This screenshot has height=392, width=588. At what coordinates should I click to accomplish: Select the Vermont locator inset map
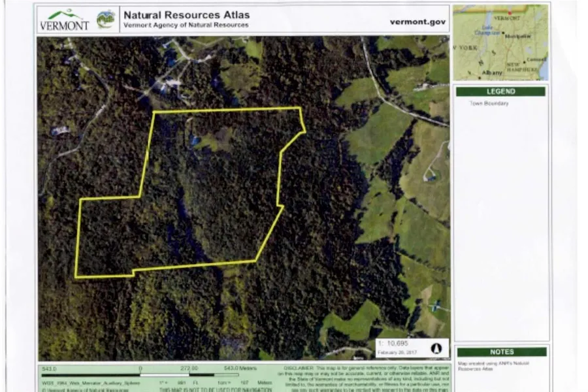pyautogui.click(x=500, y=42)
